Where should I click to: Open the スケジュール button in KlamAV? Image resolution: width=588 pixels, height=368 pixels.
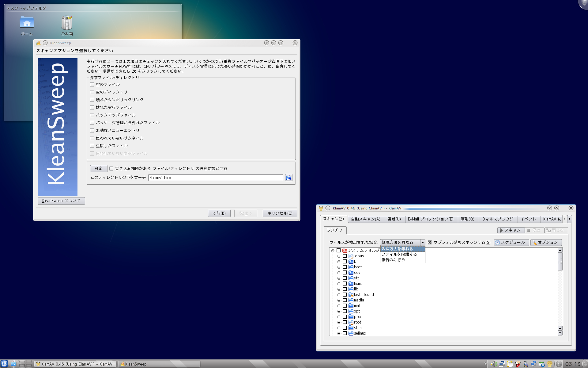pyautogui.click(x=511, y=243)
